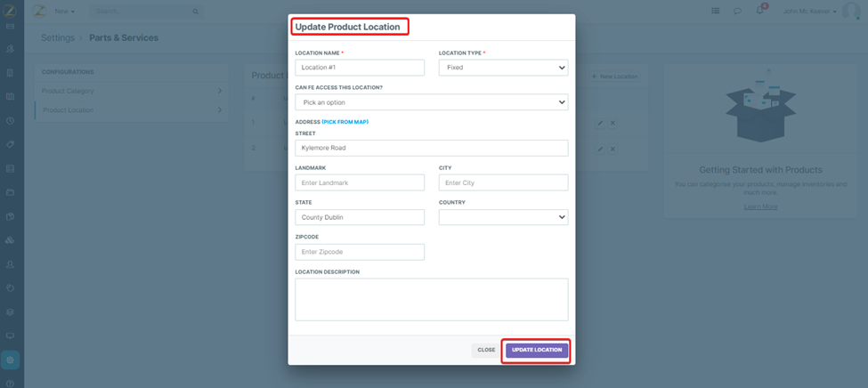Image resolution: width=868 pixels, height=388 pixels.
Task: Open the settings gear in sidebar
Action: (x=11, y=360)
